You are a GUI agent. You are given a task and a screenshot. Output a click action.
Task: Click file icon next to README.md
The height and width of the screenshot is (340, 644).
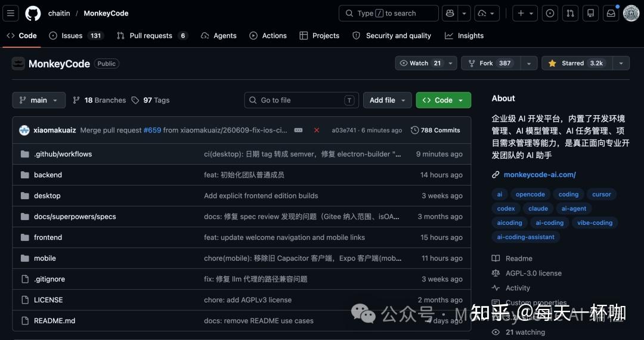(x=25, y=321)
